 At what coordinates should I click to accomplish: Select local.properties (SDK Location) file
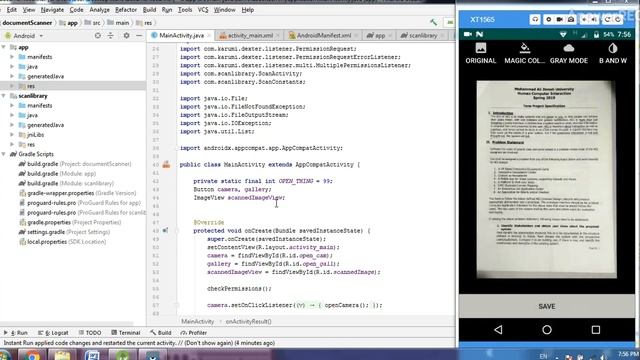[x=62, y=242]
